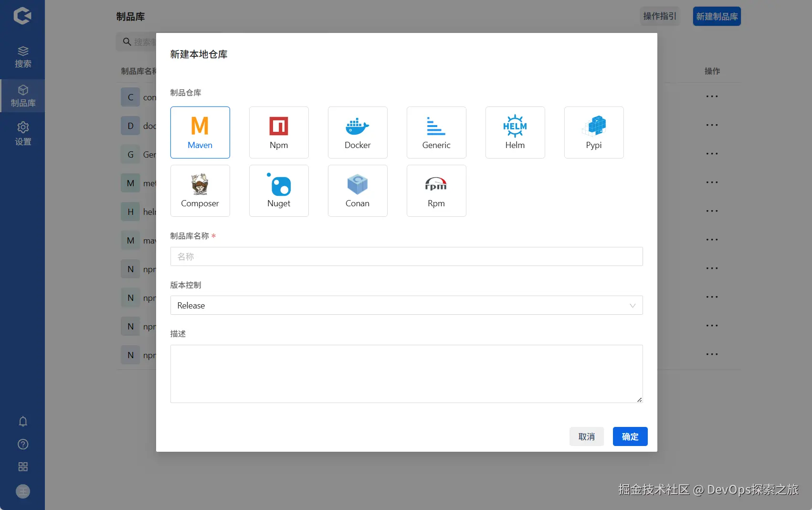This screenshot has height=510, width=812.
Task: Open the 操作指引 guide button
Action: (x=660, y=16)
